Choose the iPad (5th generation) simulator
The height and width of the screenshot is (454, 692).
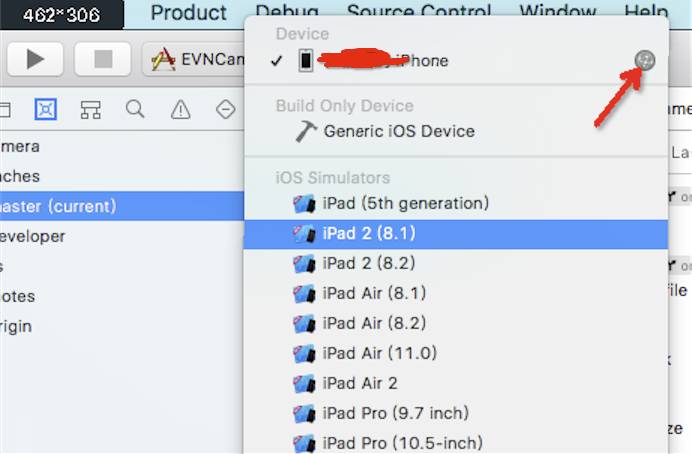pos(456,203)
